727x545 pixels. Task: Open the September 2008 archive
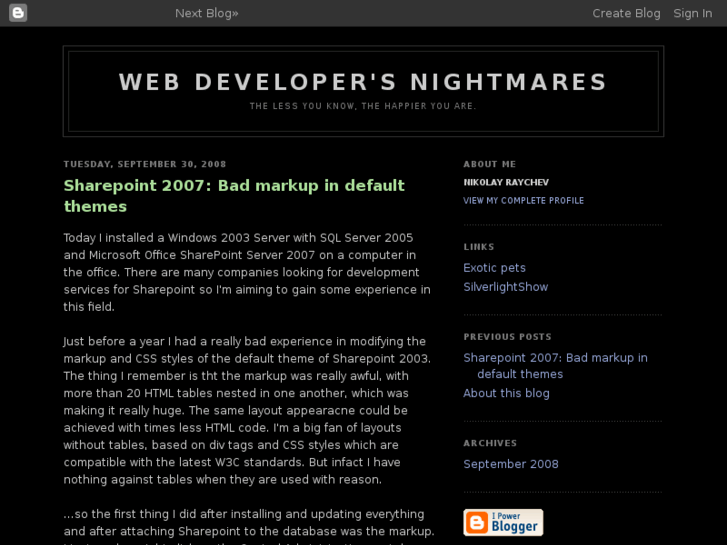tap(511, 464)
